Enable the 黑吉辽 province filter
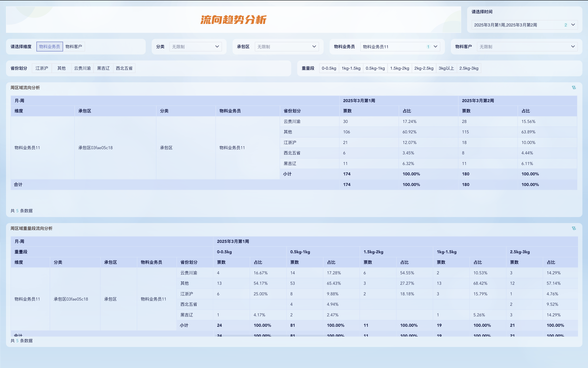Viewport: 588px width, 368px height. click(x=103, y=68)
